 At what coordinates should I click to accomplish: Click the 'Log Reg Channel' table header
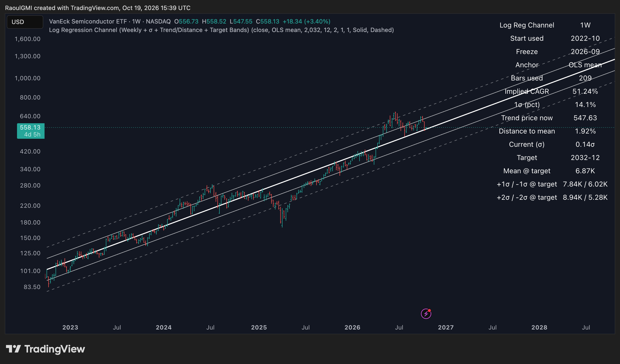pyautogui.click(x=527, y=25)
